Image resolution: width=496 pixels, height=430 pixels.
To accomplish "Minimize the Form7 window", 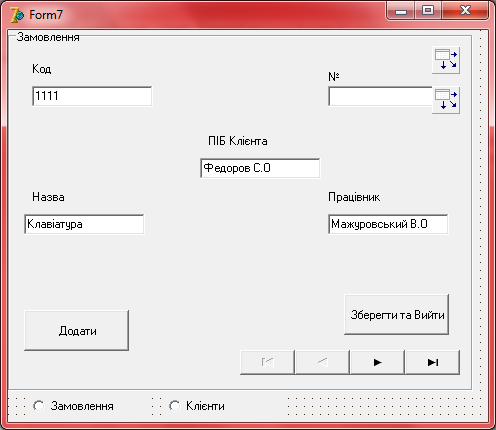I will [x=401, y=11].
